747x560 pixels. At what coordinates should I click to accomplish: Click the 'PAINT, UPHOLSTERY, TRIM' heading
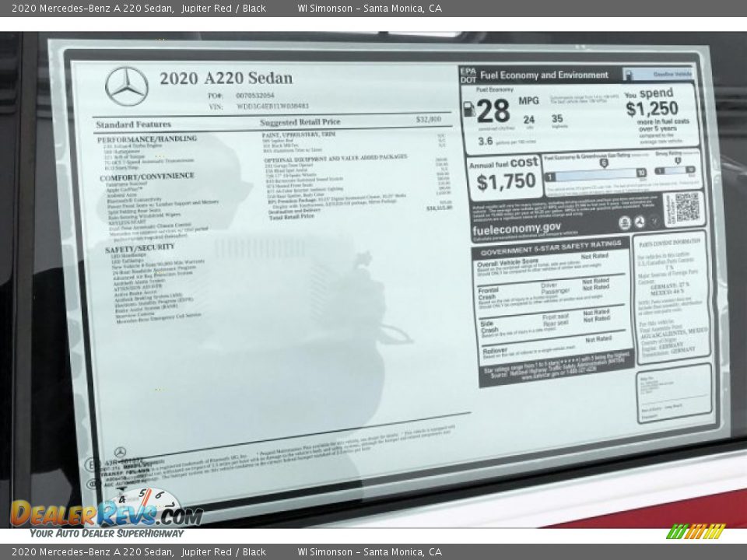[x=299, y=135]
